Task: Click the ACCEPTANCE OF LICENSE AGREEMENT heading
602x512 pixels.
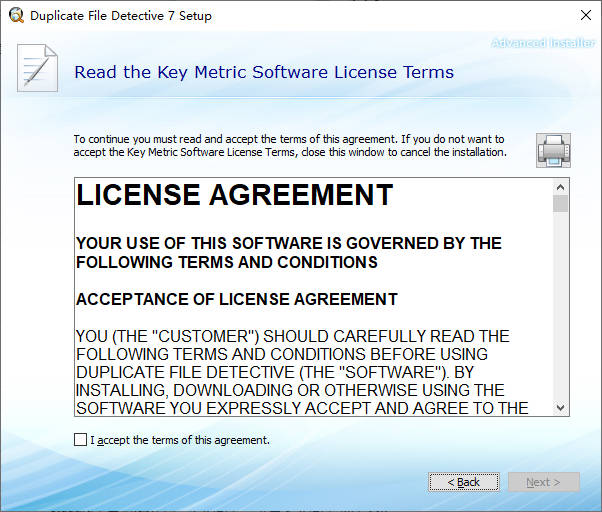Action: (x=237, y=299)
